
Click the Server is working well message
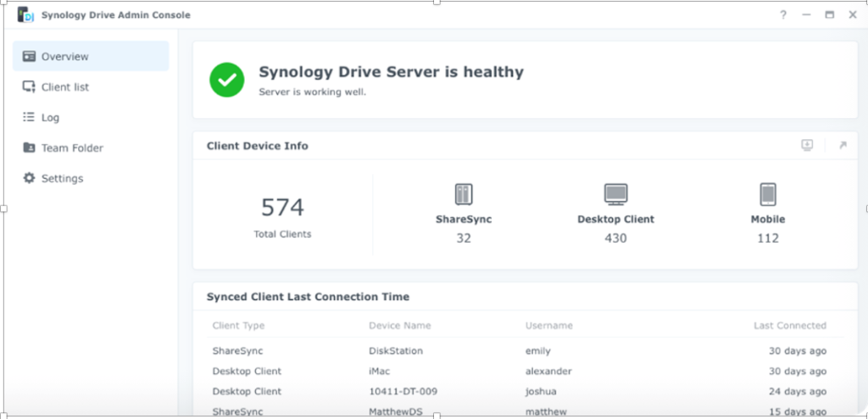click(312, 92)
